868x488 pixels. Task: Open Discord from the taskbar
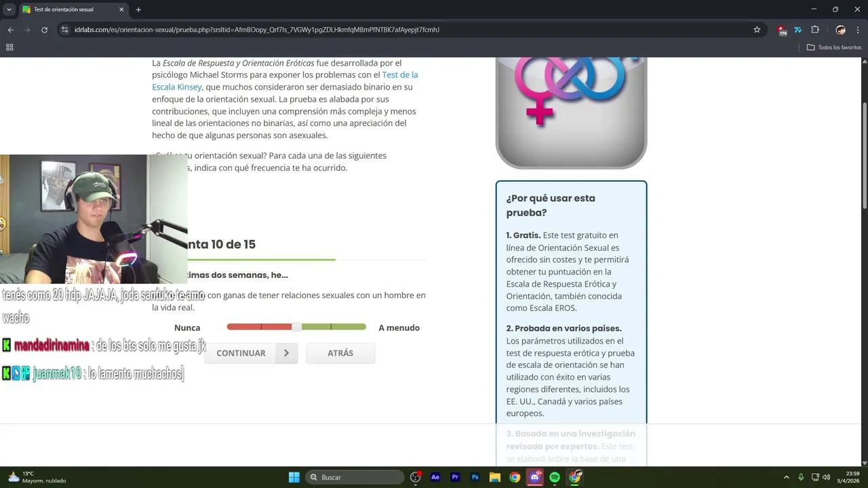[535, 477]
